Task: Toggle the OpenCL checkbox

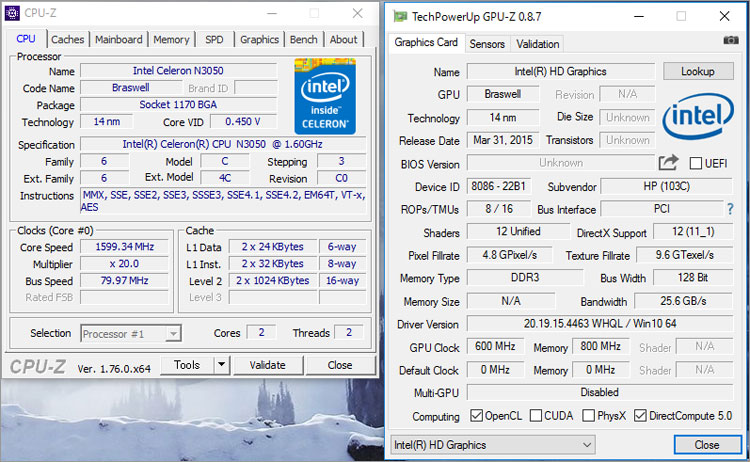Action: coord(476,416)
